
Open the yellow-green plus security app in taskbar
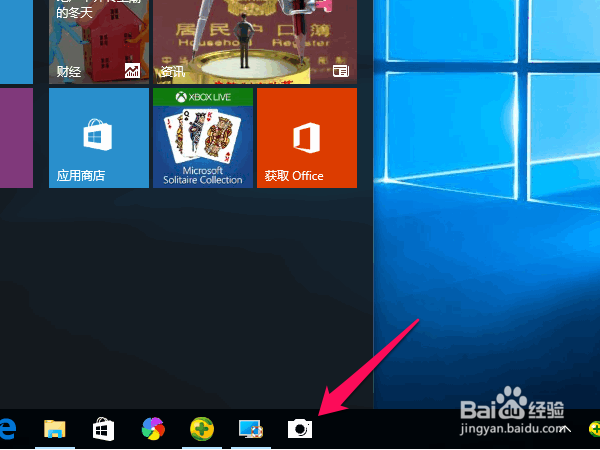(x=202, y=429)
